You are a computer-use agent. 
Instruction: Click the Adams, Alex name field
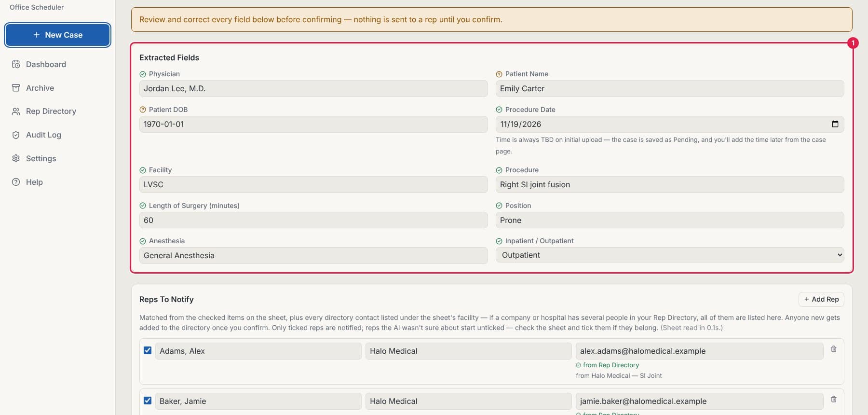pyautogui.click(x=258, y=351)
